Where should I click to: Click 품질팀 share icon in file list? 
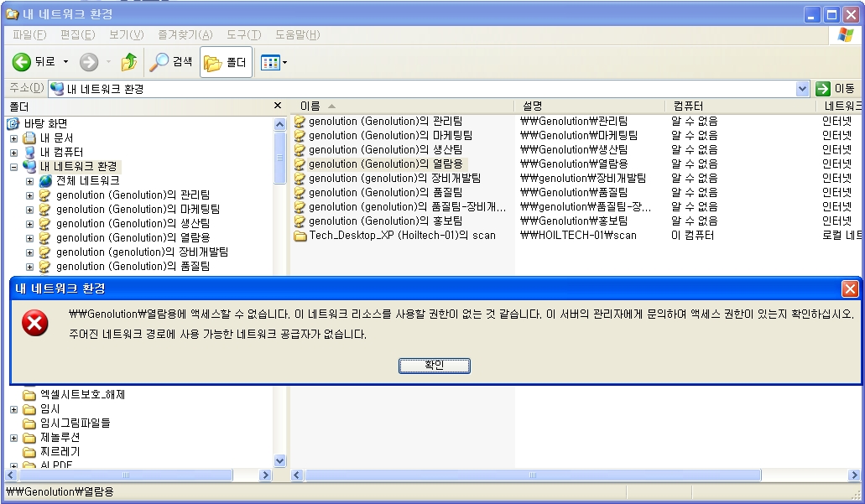point(300,193)
